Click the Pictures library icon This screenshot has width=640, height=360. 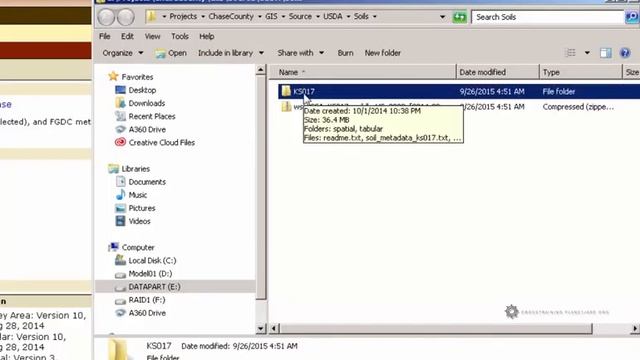tap(120, 208)
